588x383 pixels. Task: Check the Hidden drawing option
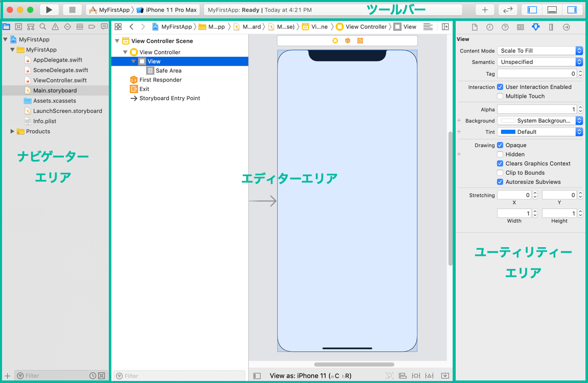point(500,154)
